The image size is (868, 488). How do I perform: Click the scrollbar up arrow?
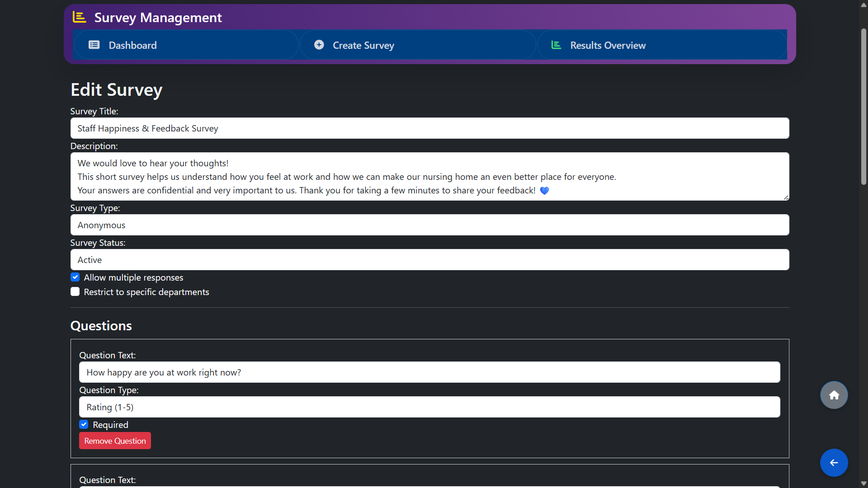tap(863, 5)
